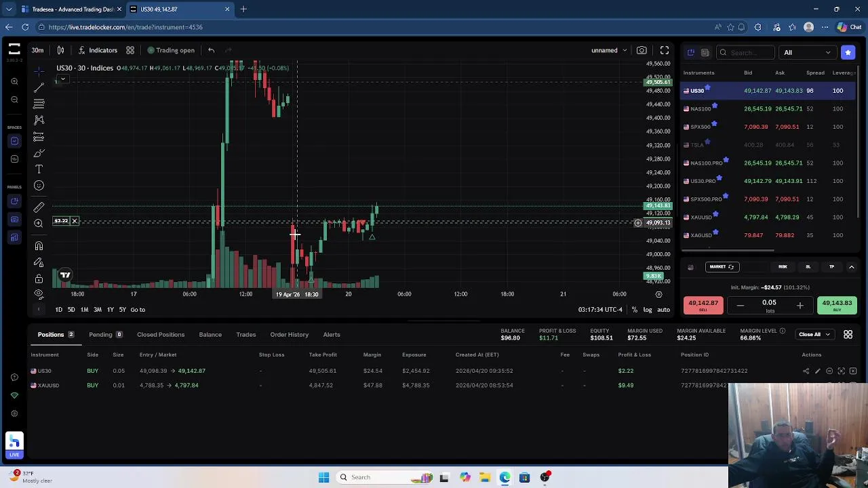Collapse the order panel chevron

coord(852,267)
